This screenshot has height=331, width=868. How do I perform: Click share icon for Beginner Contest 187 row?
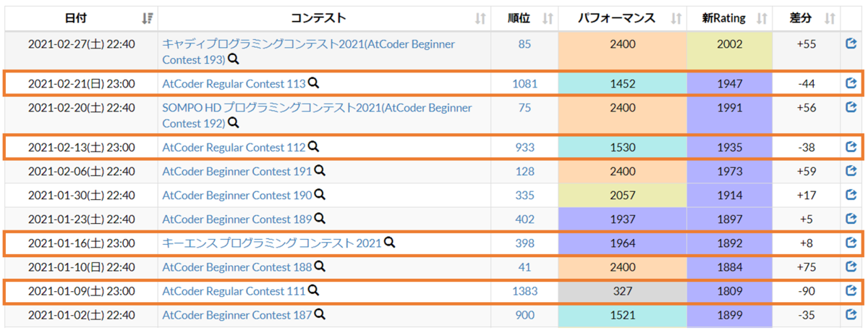click(851, 315)
